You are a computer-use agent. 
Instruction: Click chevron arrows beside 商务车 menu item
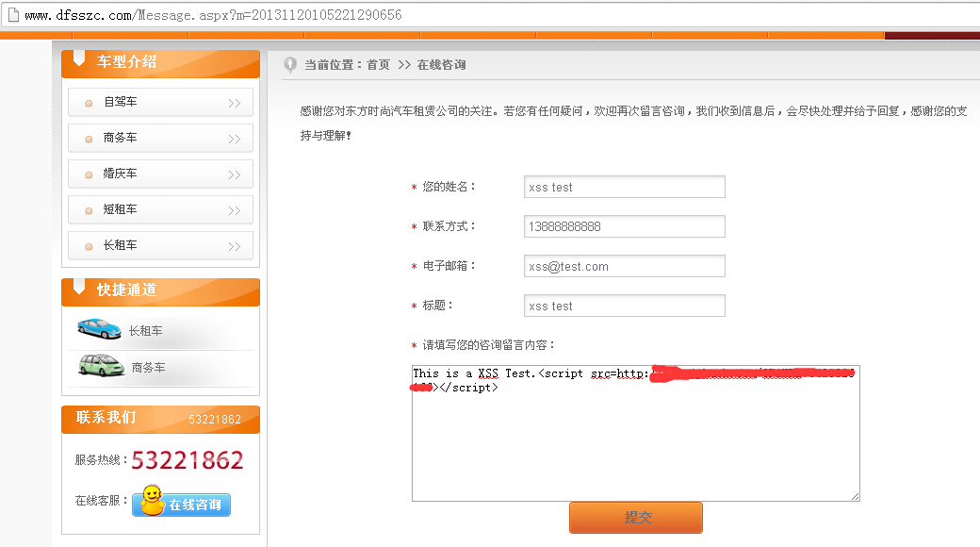point(235,139)
